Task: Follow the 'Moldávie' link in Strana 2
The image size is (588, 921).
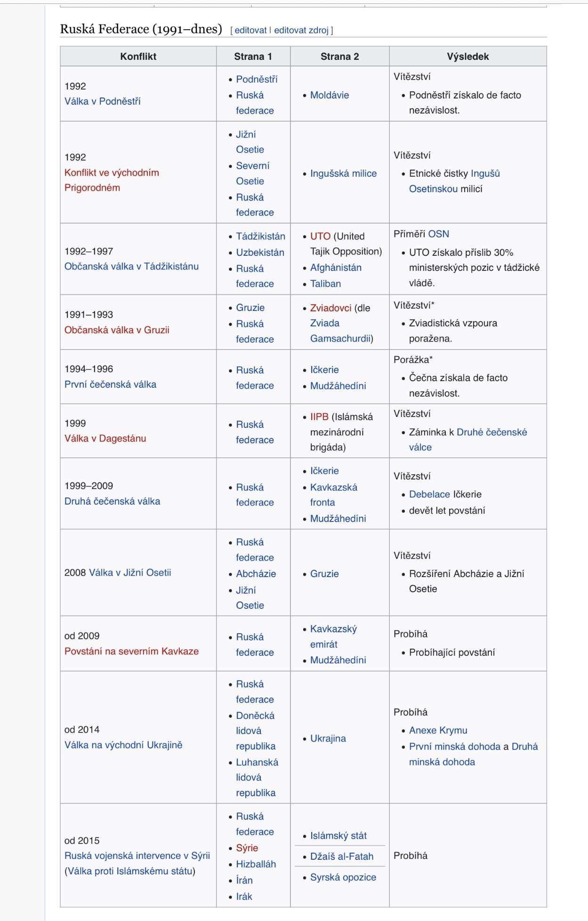Action: 330,95
